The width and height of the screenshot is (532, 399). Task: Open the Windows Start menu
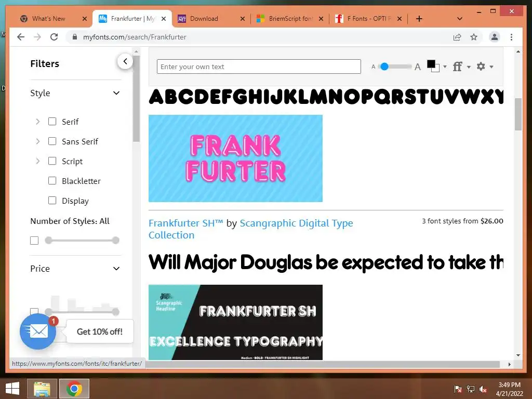[12, 389]
